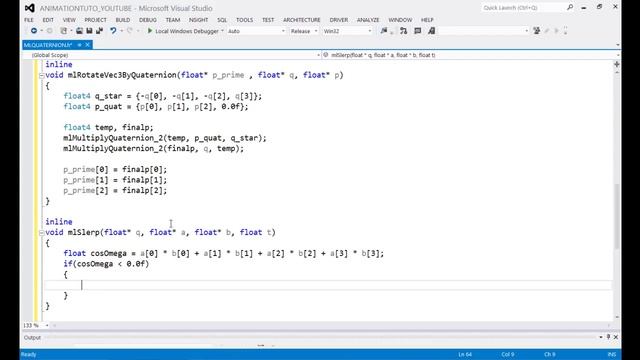This screenshot has height=360, width=640.
Task: Open the ANALYZE menu
Action: coord(368,20)
